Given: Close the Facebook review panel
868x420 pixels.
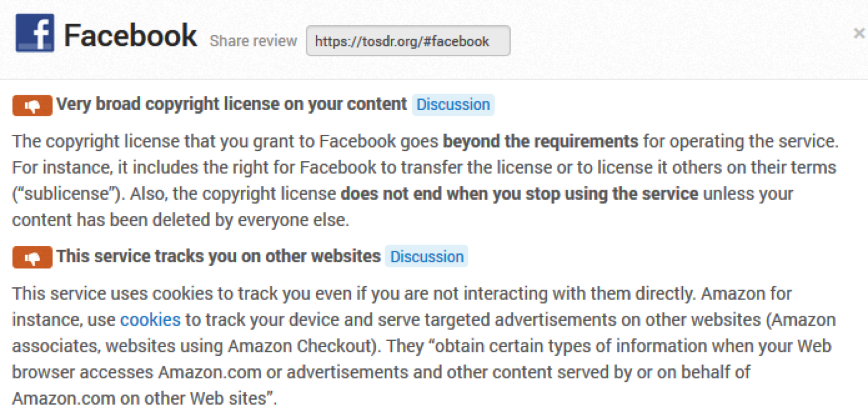Looking at the screenshot, I should [859, 34].
